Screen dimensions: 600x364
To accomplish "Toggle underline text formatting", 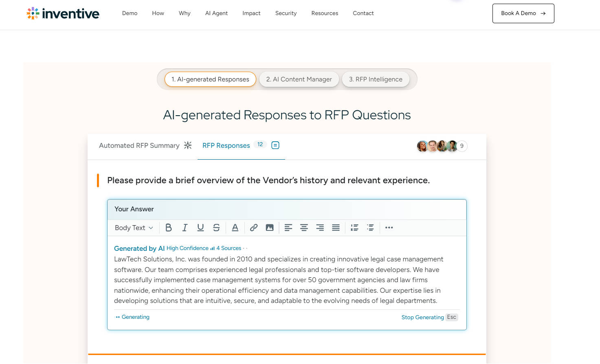I will pyautogui.click(x=200, y=228).
